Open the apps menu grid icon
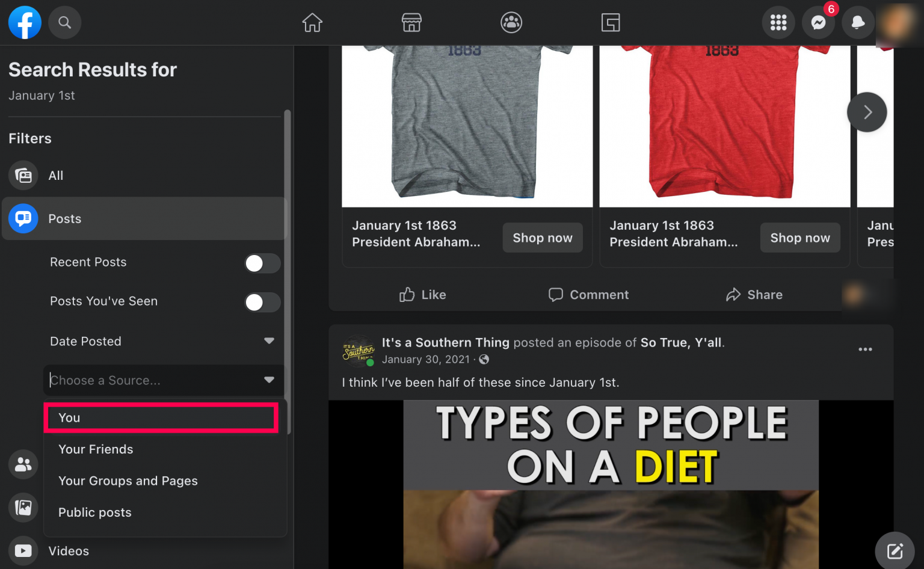 click(778, 22)
